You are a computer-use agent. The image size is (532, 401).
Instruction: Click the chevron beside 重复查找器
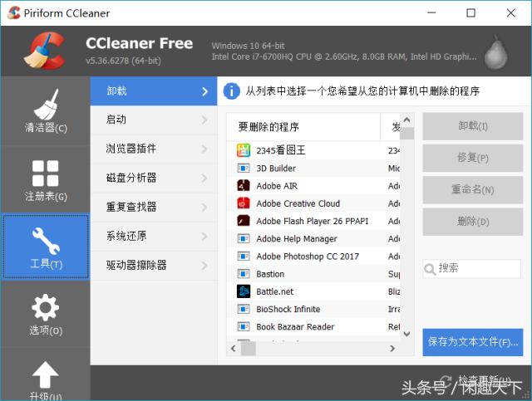click(x=204, y=207)
